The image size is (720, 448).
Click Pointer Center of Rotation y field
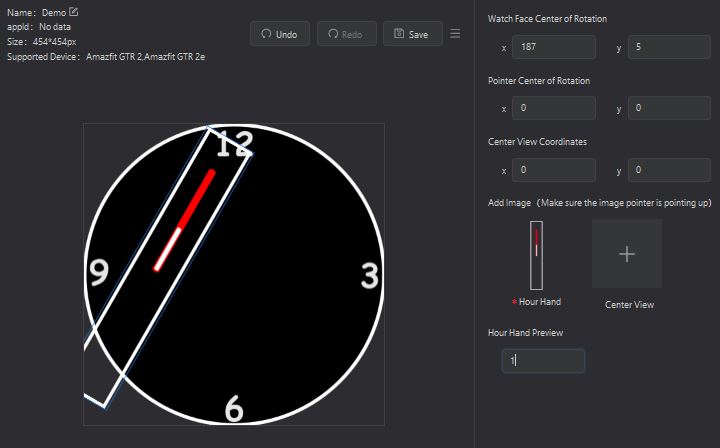669,108
